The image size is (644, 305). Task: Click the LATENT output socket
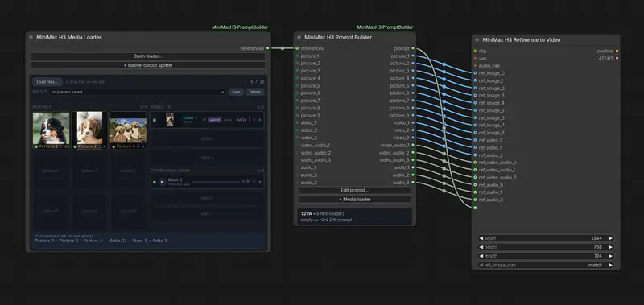pyautogui.click(x=617, y=58)
